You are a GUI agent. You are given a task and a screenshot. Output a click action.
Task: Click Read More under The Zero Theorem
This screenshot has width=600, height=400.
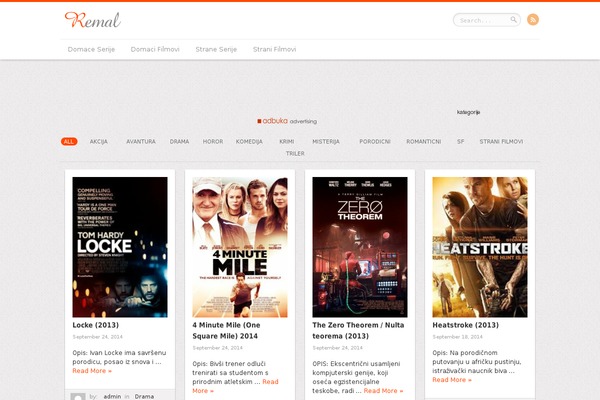(383, 391)
